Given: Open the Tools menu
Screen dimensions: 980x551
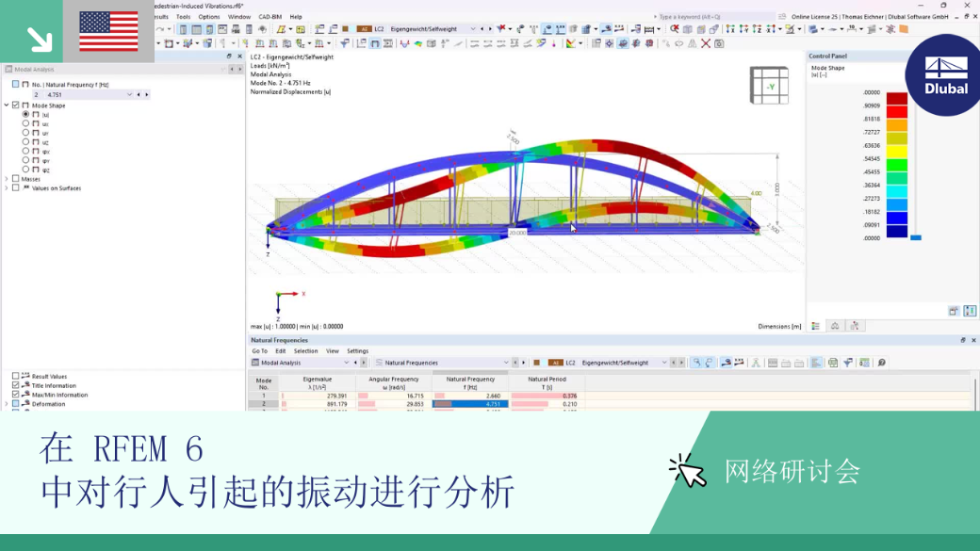Looking at the screenshot, I should 183,17.
